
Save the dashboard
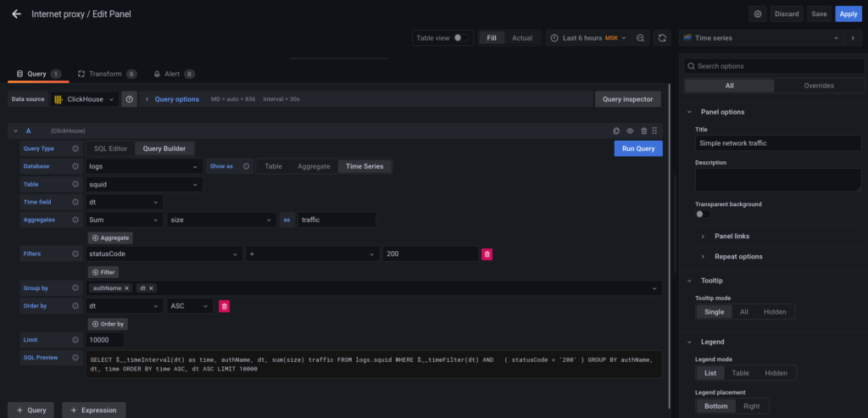[x=820, y=14]
